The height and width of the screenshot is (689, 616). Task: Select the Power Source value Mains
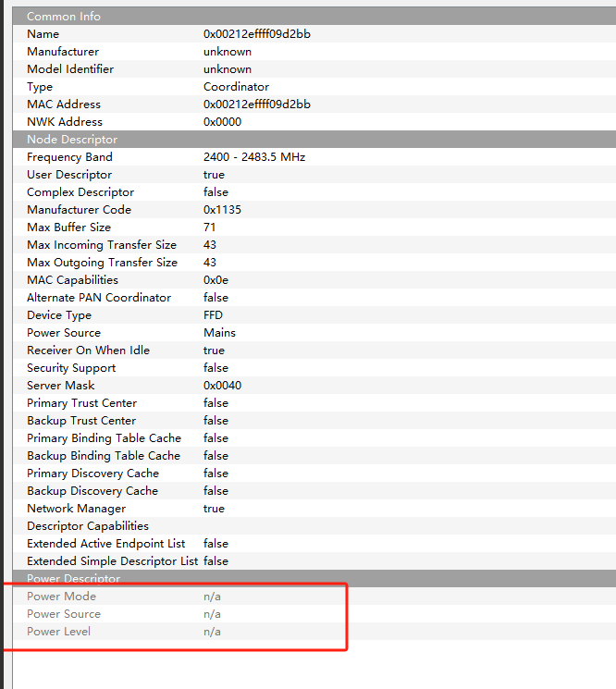(219, 333)
